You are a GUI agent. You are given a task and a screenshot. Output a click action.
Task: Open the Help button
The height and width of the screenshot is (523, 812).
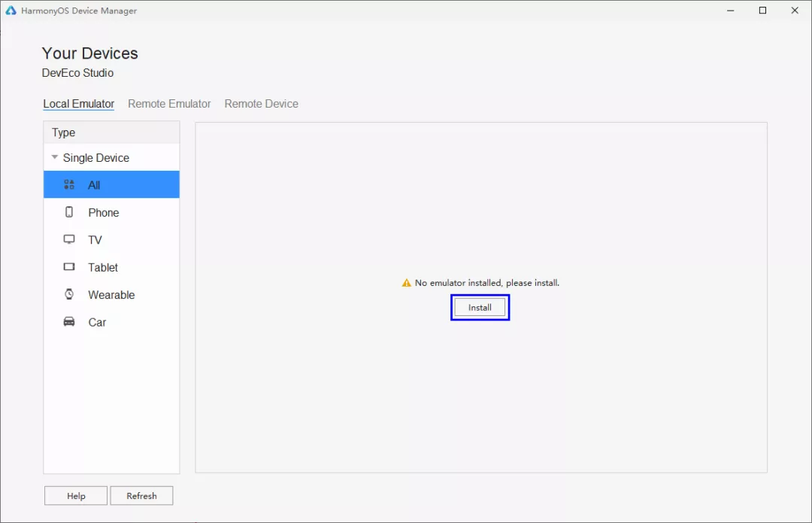pos(76,495)
